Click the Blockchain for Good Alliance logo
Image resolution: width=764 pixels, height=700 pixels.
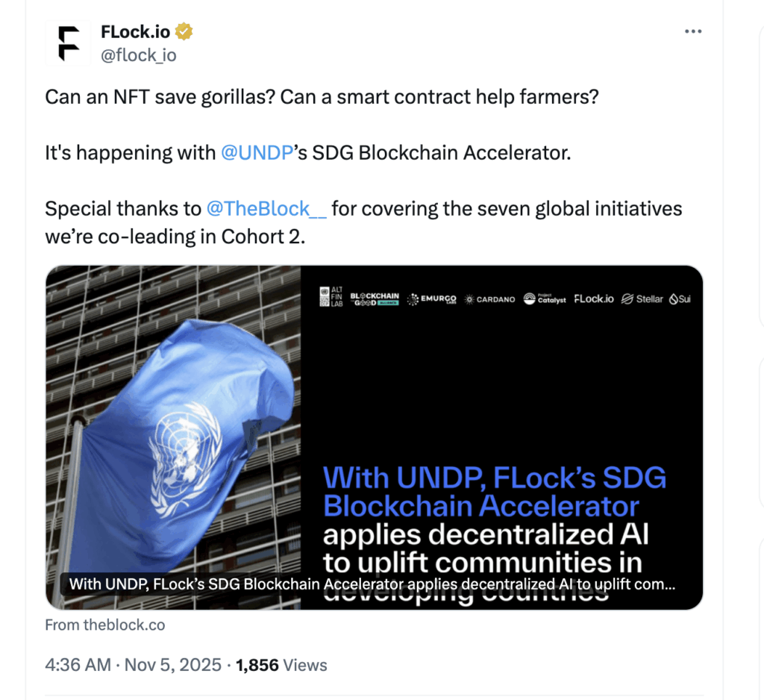coord(374,299)
